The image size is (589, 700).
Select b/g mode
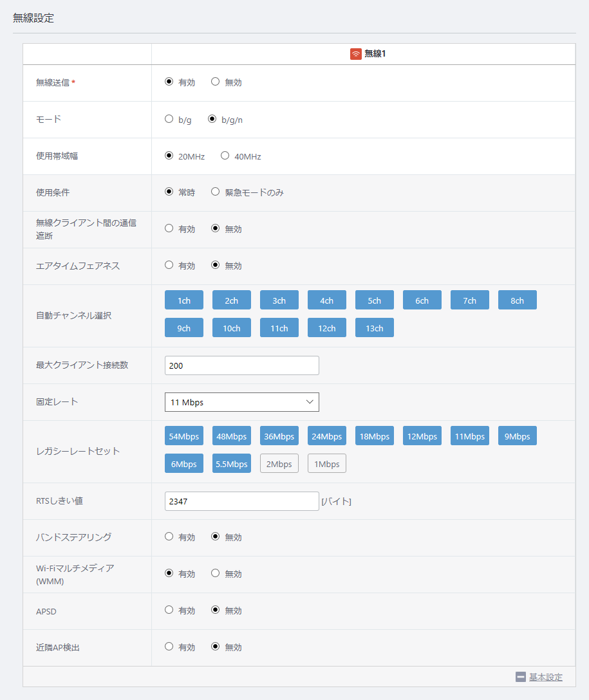pos(169,119)
